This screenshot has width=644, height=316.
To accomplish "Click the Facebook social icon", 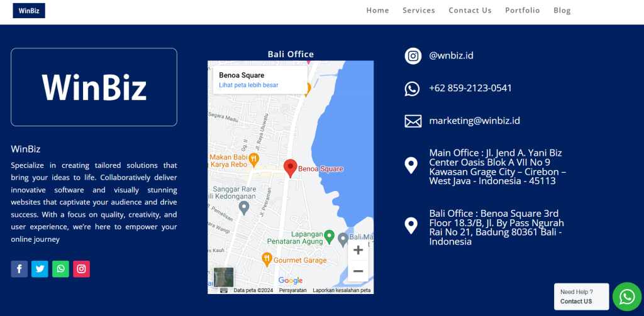I will 19,269.
